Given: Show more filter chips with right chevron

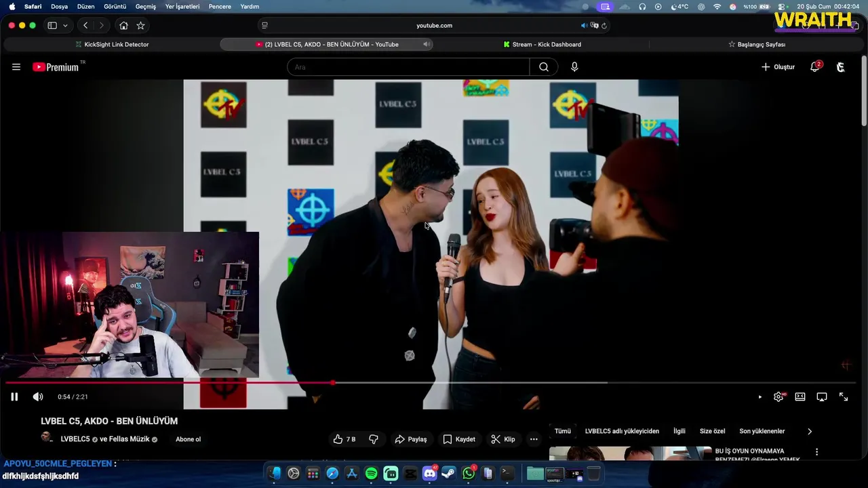Looking at the screenshot, I should [x=809, y=431].
